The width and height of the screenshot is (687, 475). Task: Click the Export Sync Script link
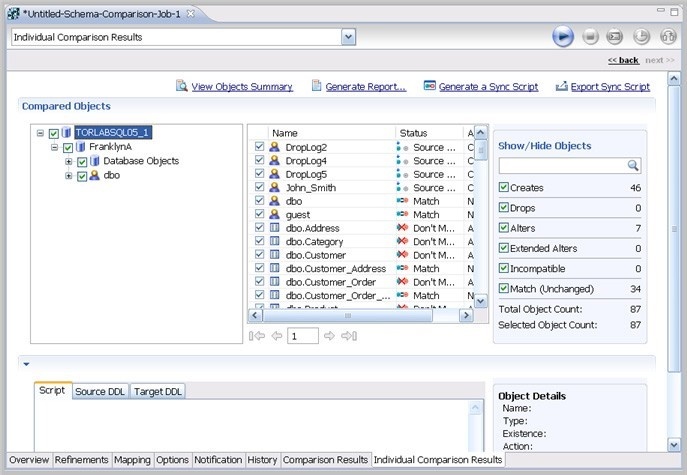pyautogui.click(x=610, y=87)
